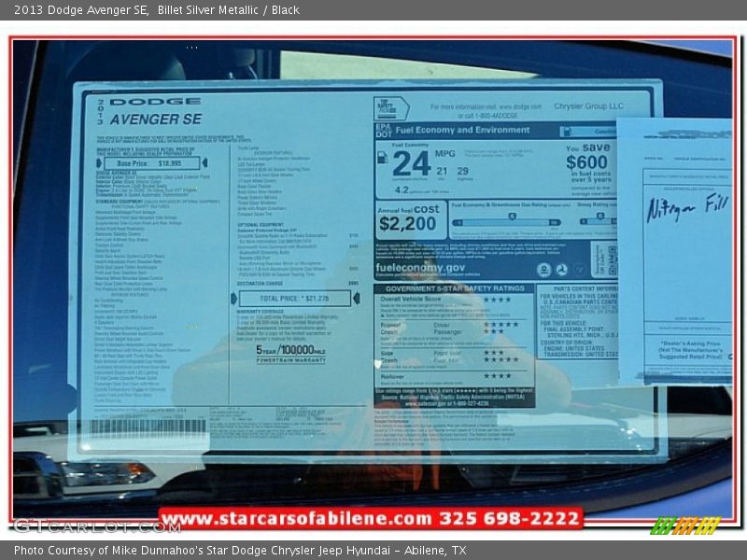The height and width of the screenshot is (560, 747).
Task: Click the 'Fuel Economy and Environment' heading
Action: (x=462, y=130)
